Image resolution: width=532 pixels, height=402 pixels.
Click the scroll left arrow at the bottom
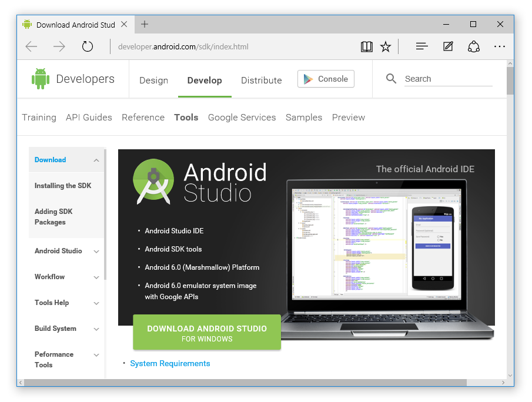pos(21,383)
